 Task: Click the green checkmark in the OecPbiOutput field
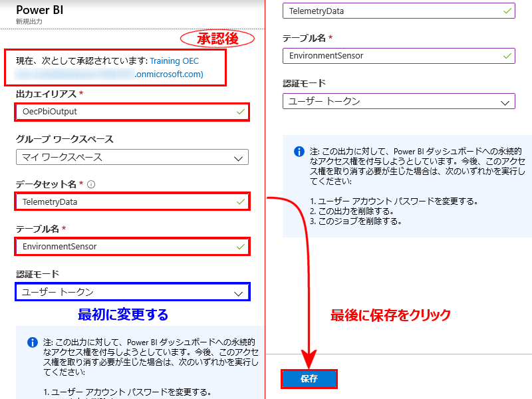coord(240,112)
